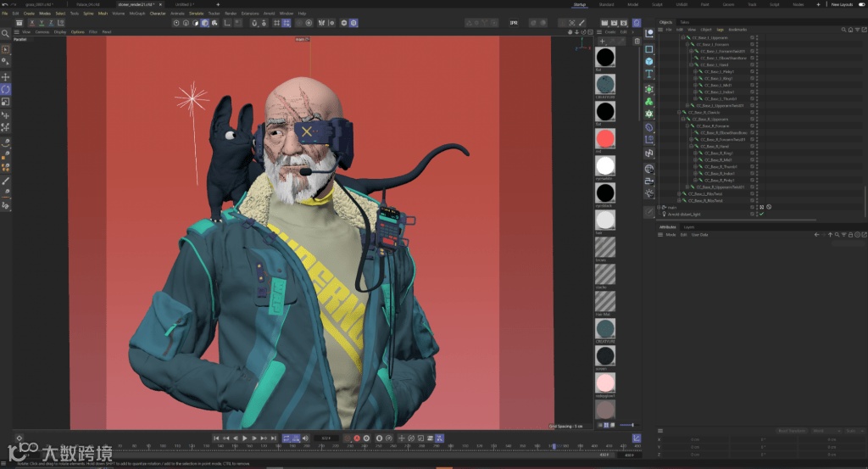868x469 pixels.
Task: Add new layout with plus button
Action: pyautogui.click(x=818, y=4)
